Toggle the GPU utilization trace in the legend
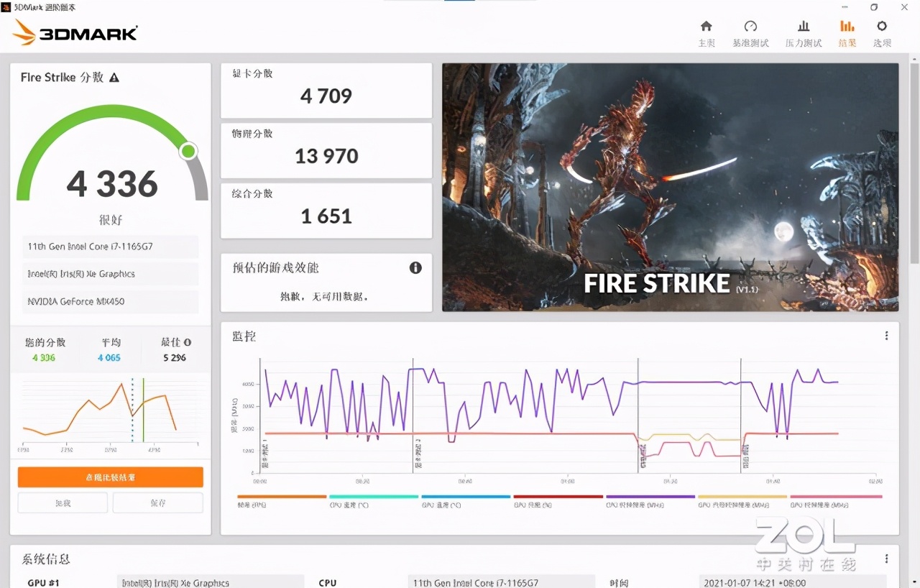Viewport: 920px width, 588px height. coord(557,500)
